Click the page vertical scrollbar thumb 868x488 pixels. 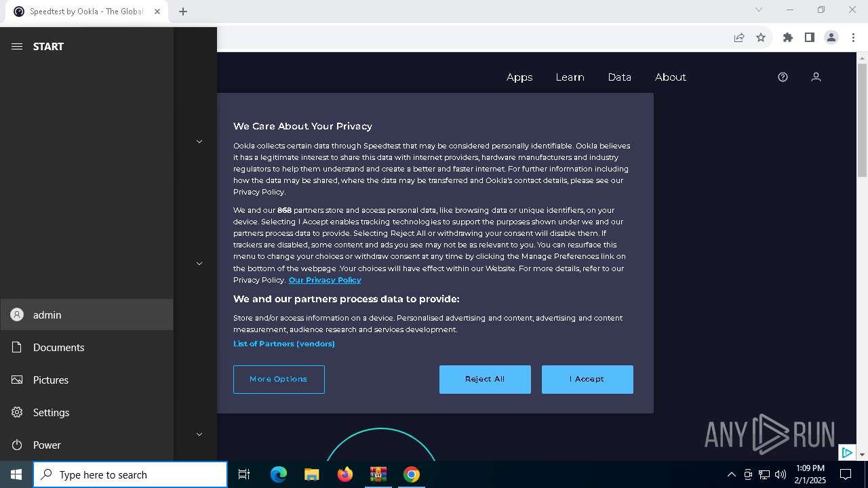pos(863,120)
